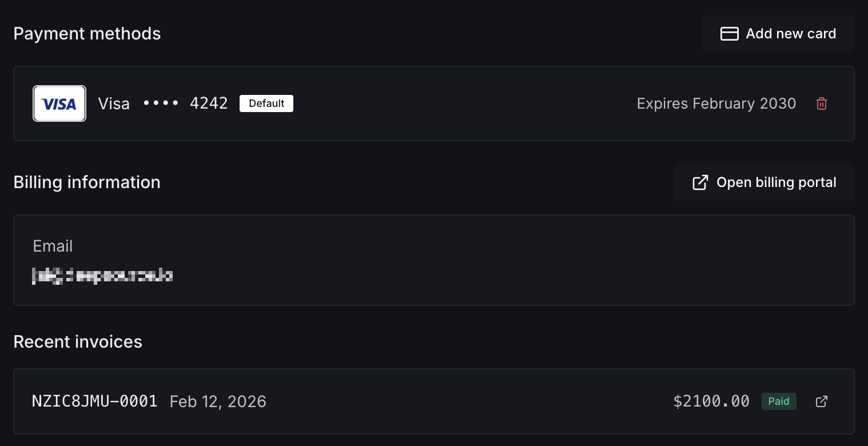Click the credit card icon beside Add new card

tap(729, 34)
